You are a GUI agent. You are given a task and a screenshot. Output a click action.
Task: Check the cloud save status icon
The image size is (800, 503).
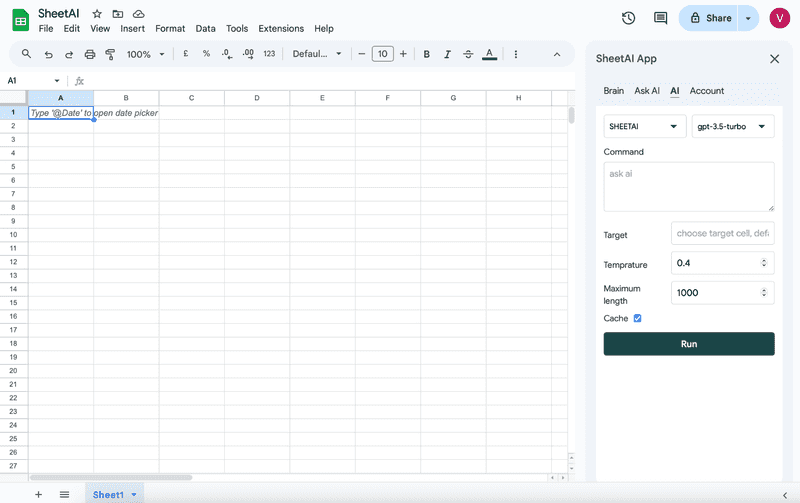(x=138, y=14)
